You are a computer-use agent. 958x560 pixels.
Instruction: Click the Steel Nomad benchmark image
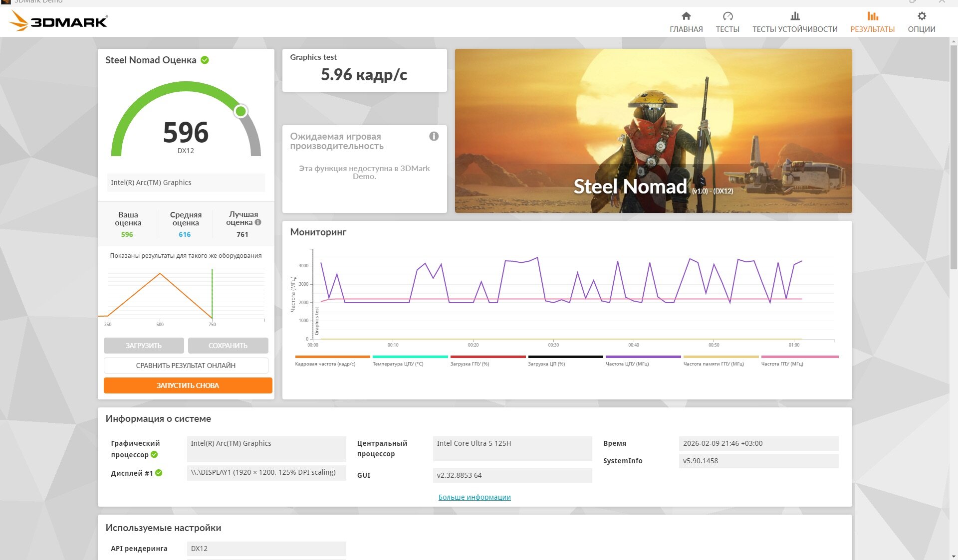click(x=653, y=131)
